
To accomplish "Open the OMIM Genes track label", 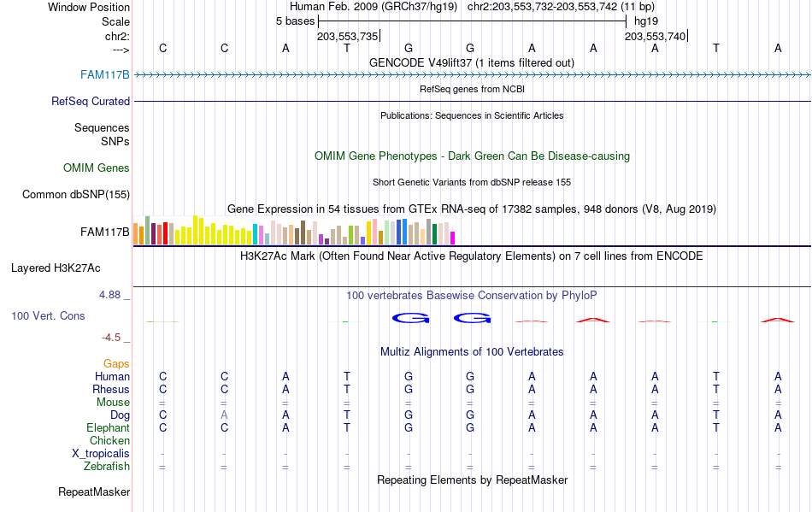I will (96, 168).
